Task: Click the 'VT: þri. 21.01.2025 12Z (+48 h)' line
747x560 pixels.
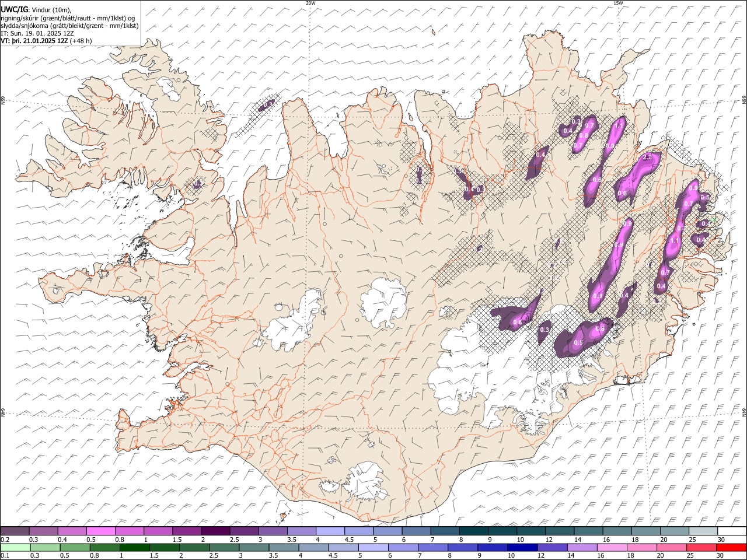Action: click(x=46, y=41)
